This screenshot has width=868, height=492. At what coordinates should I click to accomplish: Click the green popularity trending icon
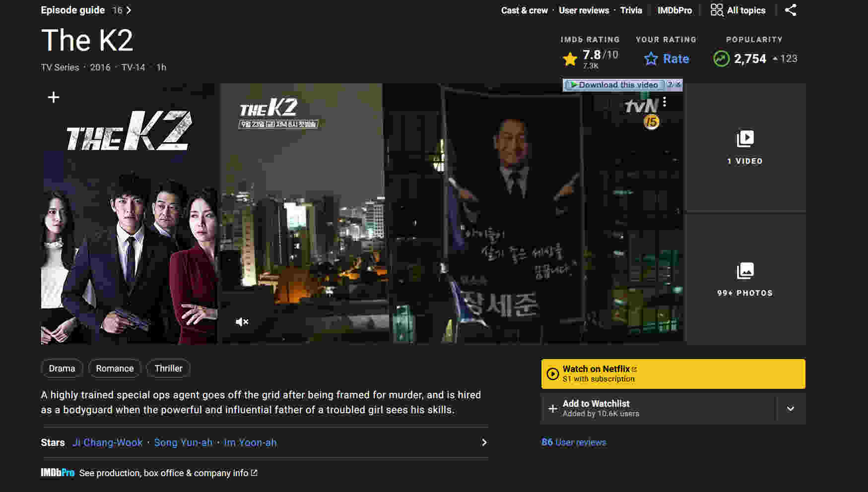coord(721,59)
